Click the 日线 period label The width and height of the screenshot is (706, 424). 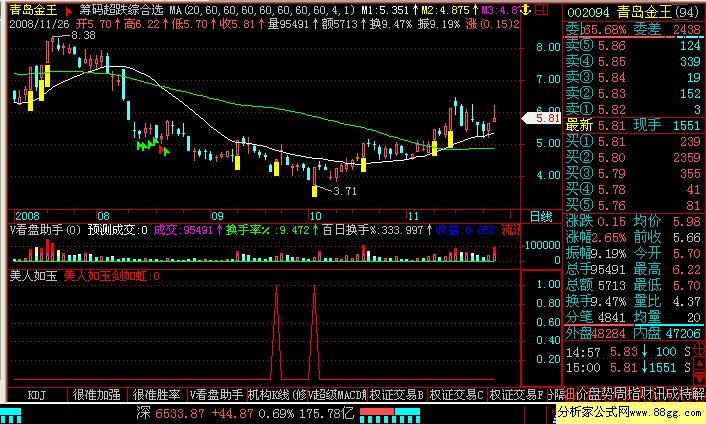pos(541,217)
